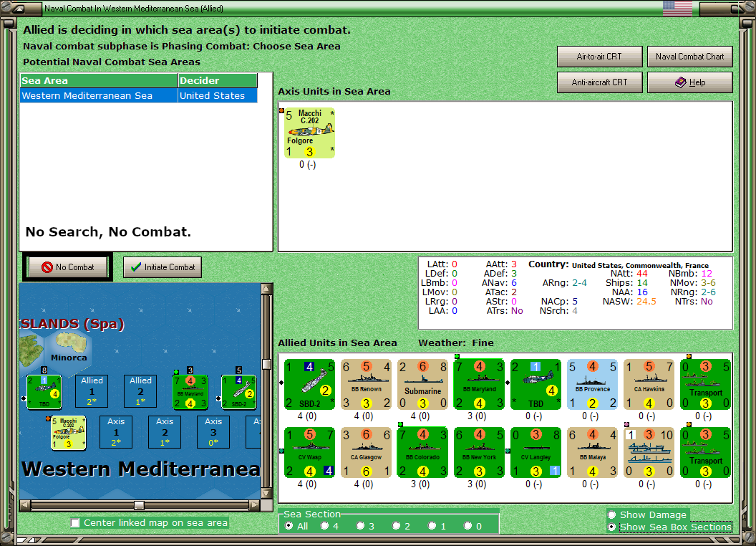The image size is (756, 546).
Task: Select the CA Glasgow cruiser counter
Action: [366, 452]
